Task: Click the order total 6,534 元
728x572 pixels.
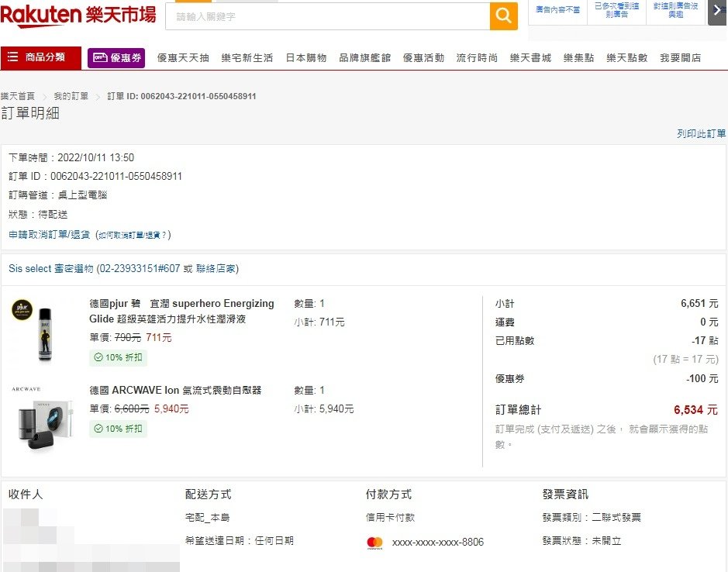Action: pos(695,410)
